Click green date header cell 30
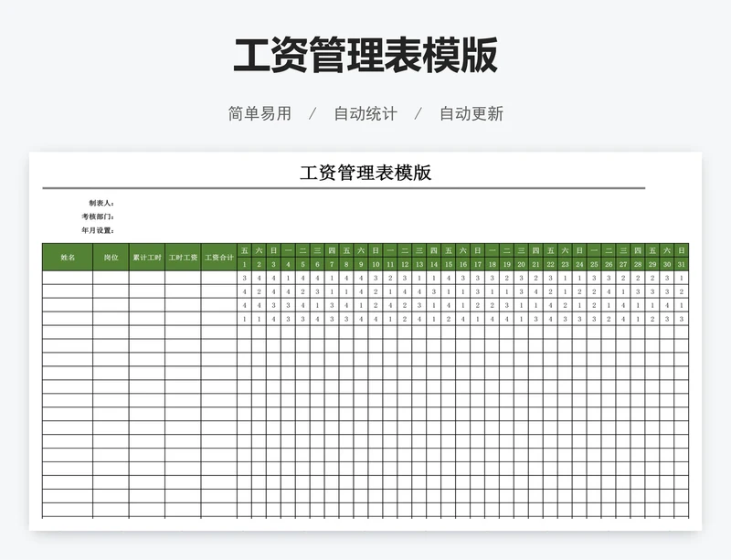Viewport: 731px width, 560px height. (x=667, y=264)
